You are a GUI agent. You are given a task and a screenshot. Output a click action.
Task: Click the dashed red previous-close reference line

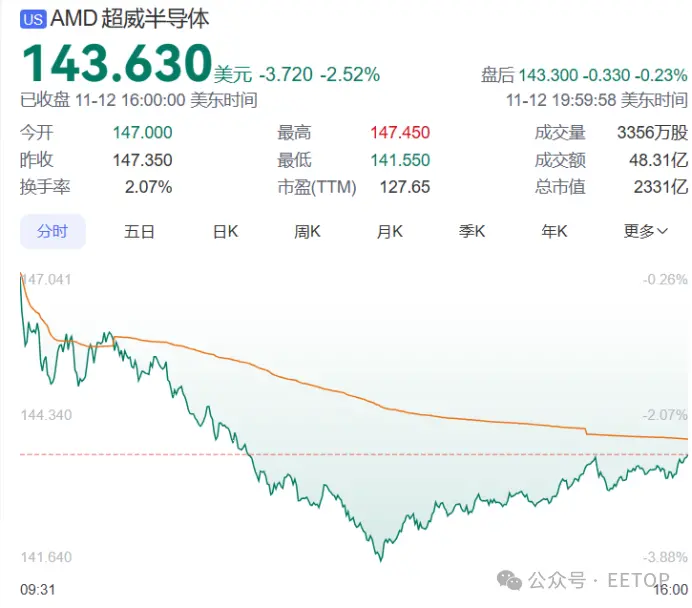[x=353, y=454]
